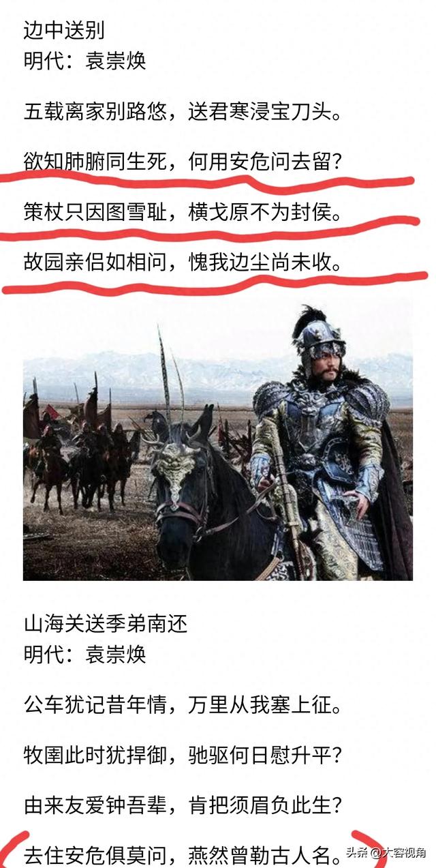Click the poem title 山海关送季弟南还
Image resolution: width=436 pixels, height=868 pixels.
(x=105, y=624)
